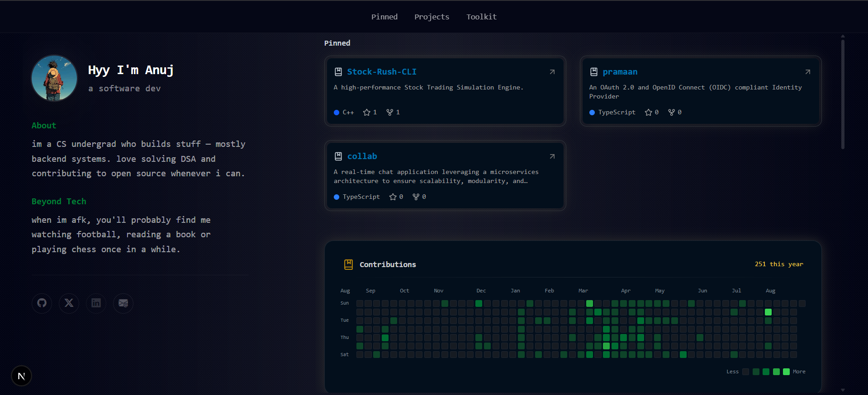Click the 'a software dev' subtitle

[x=124, y=89]
